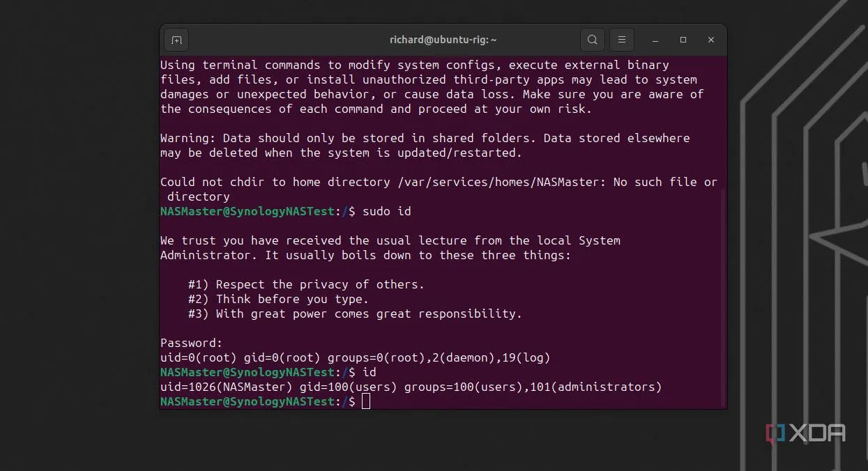The image size is (868, 471).
Task: Click the 'With great power' line
Action: [x=355, y=314]
